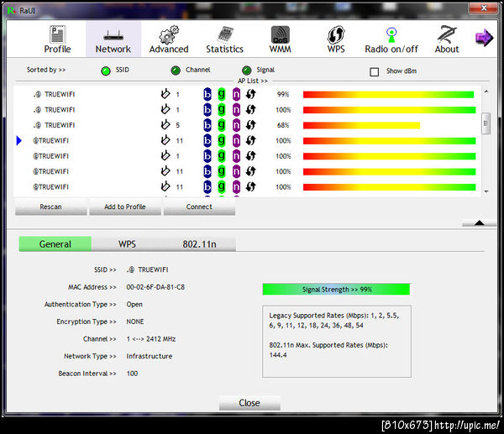The image size is (504, 434).
Task: Switch to the WPS detail tab
Action: click(128, 244)
